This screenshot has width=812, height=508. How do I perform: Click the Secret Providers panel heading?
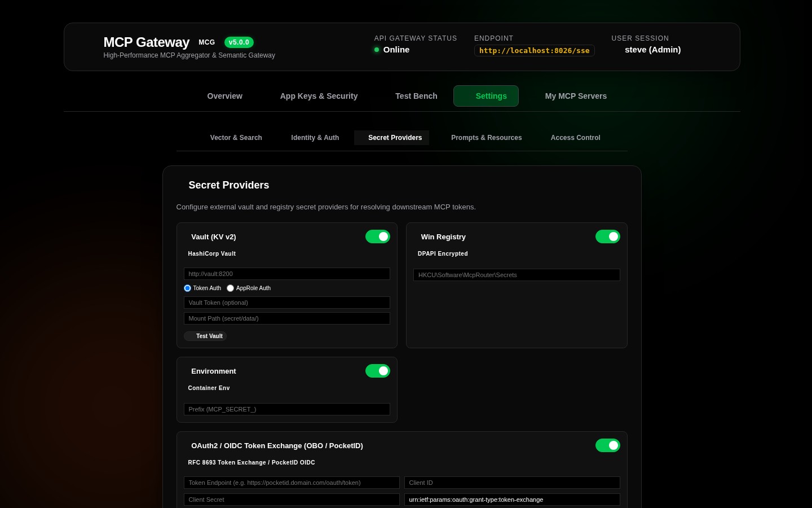pos(229,185)
